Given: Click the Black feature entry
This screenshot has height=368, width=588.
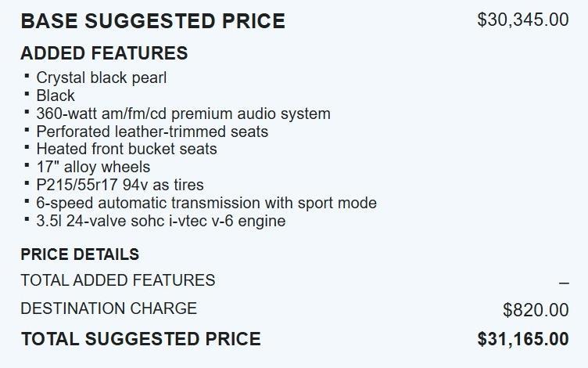Looking at the screenshot, I should (56, 96).
